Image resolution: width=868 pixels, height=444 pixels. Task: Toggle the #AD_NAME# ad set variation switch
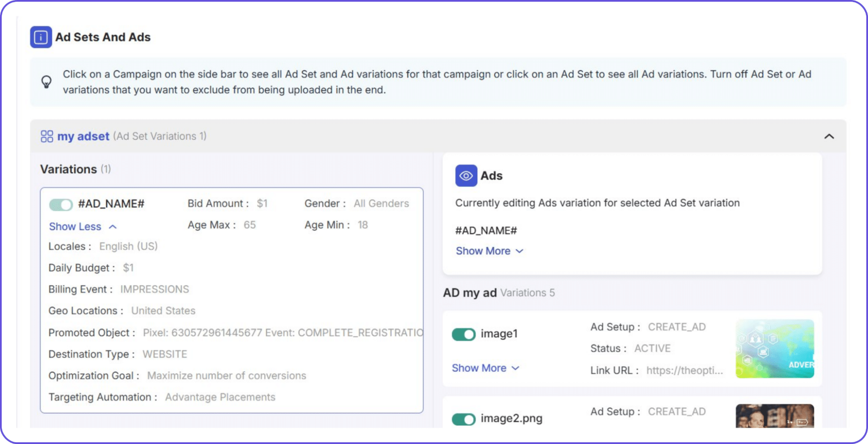tap(61, 204)
